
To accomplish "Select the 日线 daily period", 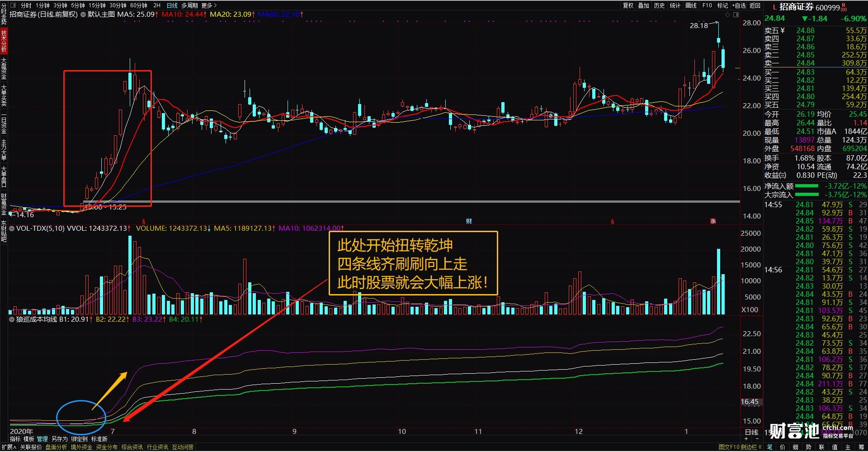I will pyautogui.click(x=172, y=5).
